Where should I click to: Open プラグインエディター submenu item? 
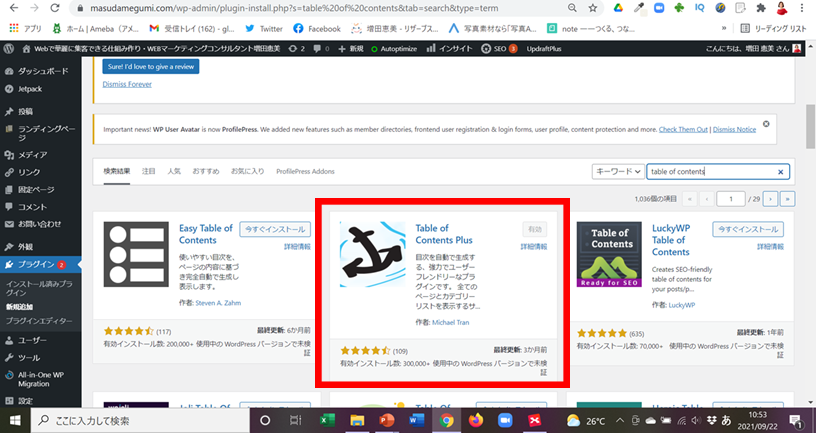[x=39, y=321]
